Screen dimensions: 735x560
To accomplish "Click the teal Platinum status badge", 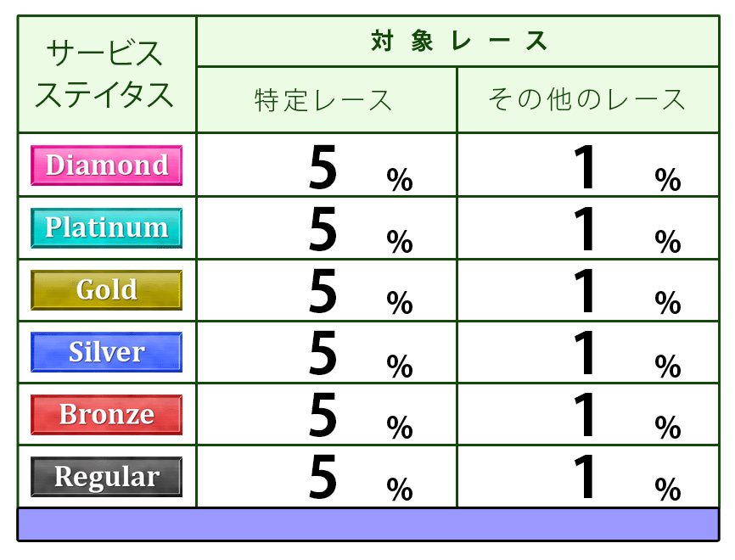I will pyautogui.click(x=106, y=227).
